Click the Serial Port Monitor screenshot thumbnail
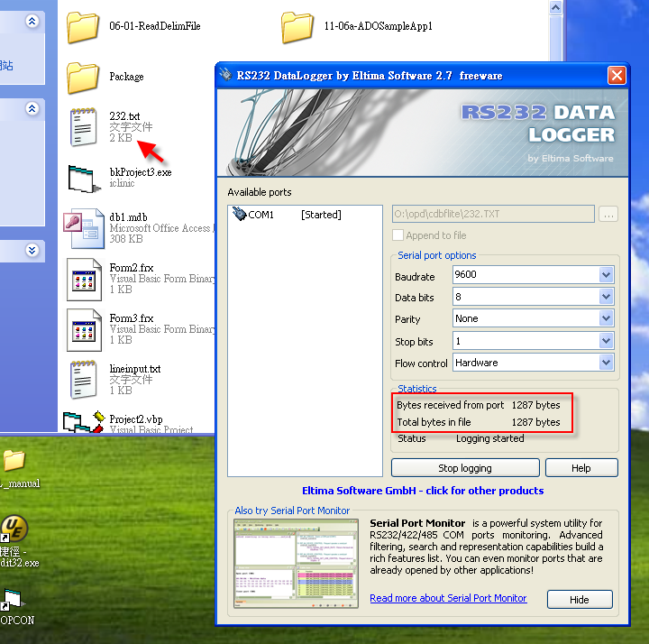The width and height of the screenshot is (649, 644). pyautogui.click(x=296, y=564)
